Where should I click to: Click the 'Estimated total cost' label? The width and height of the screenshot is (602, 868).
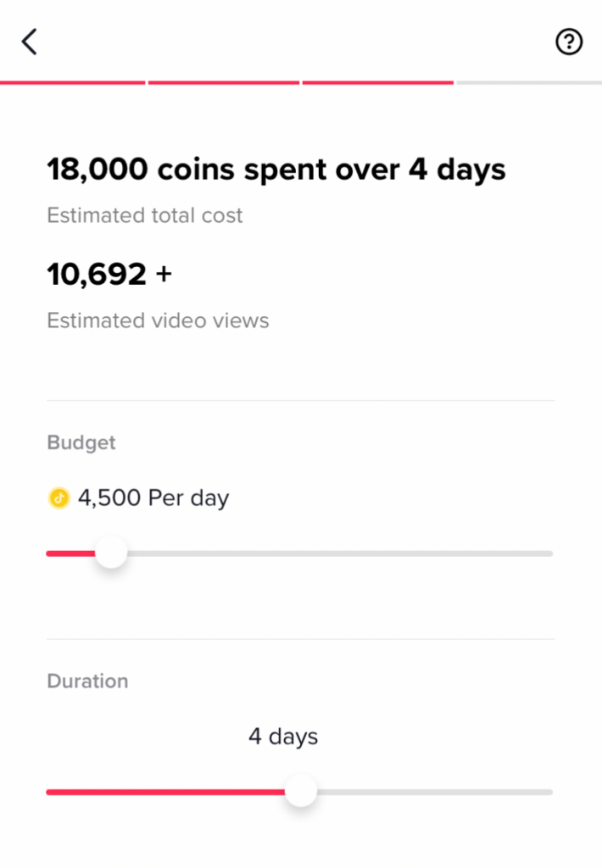coord(145,215)
